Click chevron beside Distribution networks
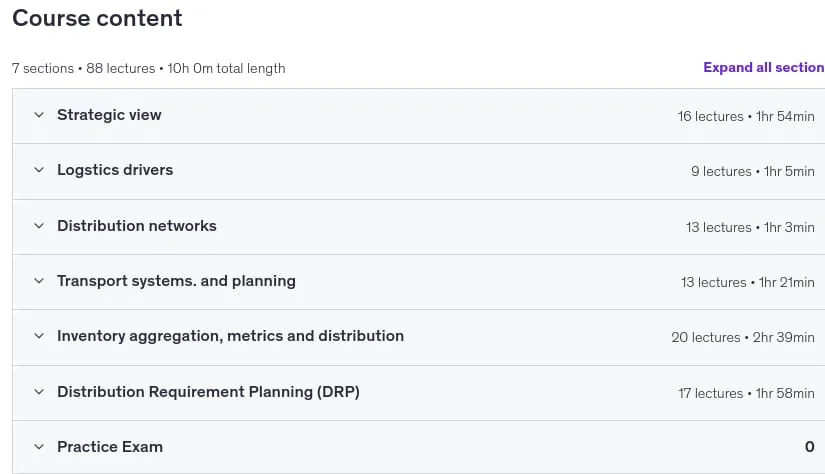The image size is (825, 474). (39, 226)
